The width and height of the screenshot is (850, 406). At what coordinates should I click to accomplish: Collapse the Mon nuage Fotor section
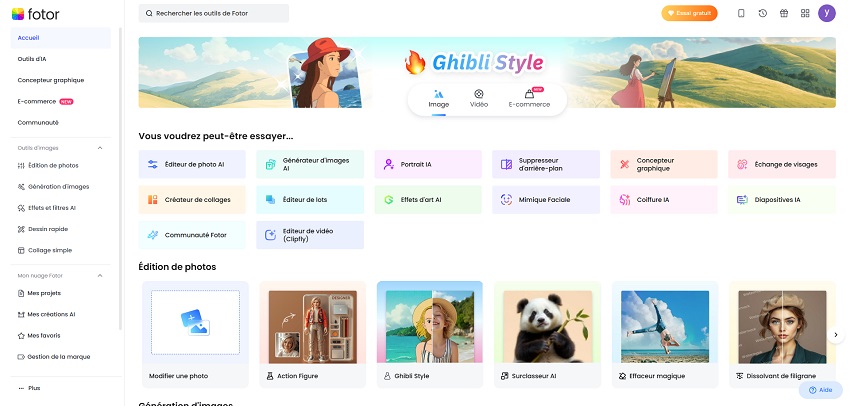pos(100,275)
